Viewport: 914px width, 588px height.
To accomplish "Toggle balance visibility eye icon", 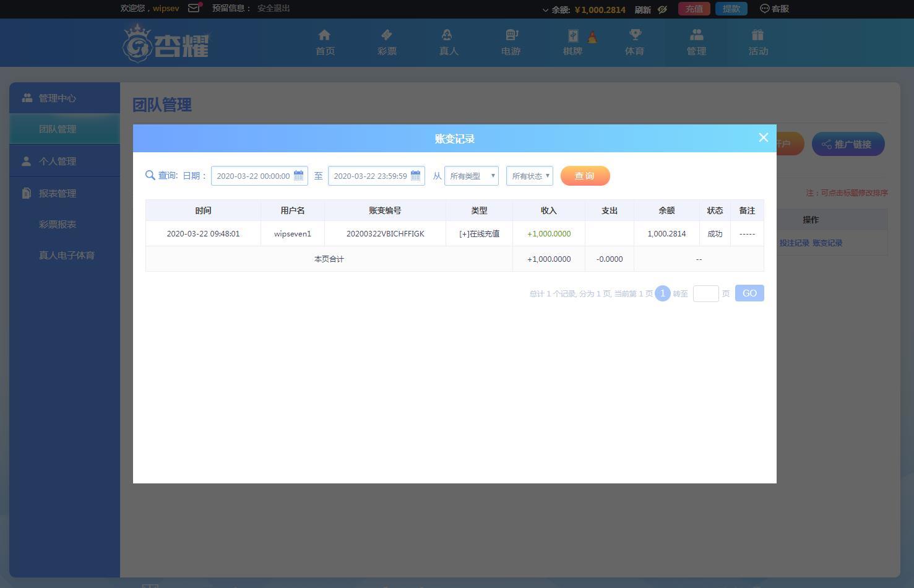I will tap(662, 9).
